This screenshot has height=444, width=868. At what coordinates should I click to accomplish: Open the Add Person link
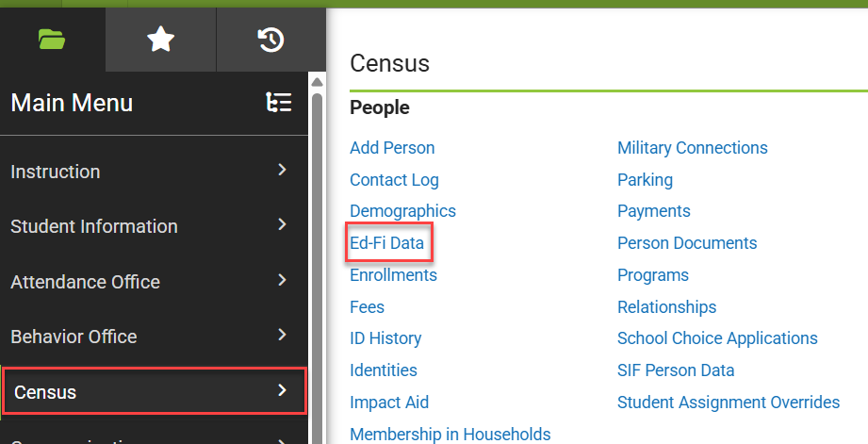392,148
